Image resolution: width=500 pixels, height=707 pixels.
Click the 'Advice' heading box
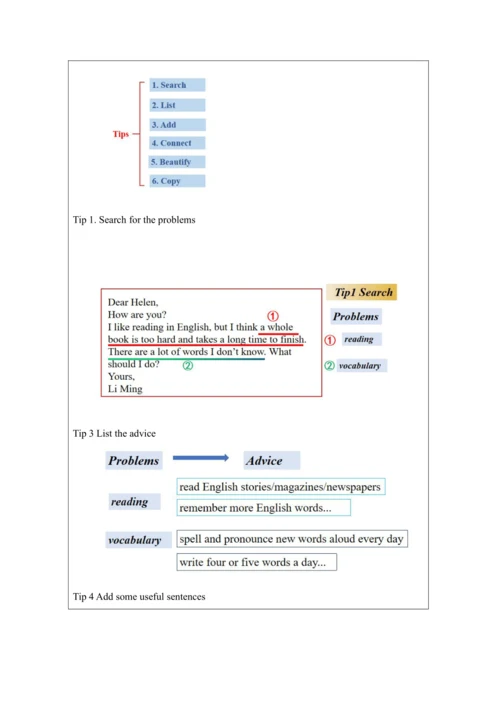pos(272,460)
